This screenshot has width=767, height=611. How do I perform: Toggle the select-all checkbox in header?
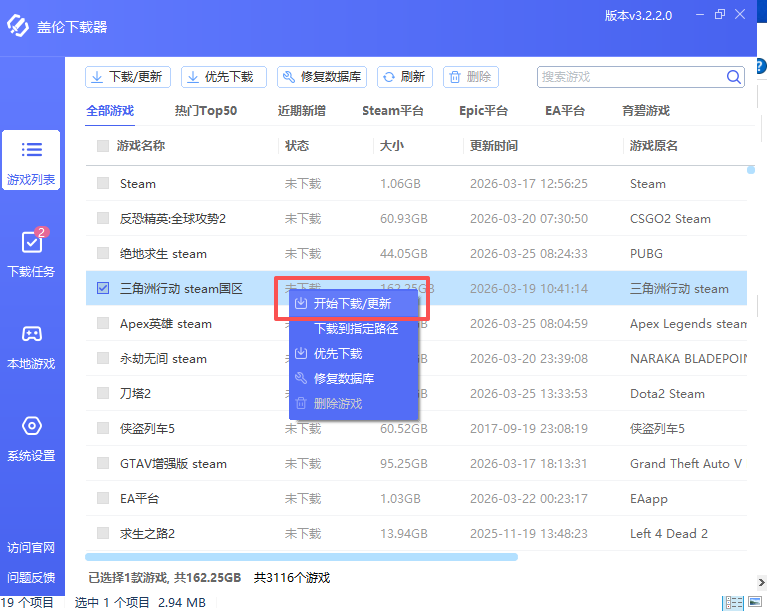(103, 146)
